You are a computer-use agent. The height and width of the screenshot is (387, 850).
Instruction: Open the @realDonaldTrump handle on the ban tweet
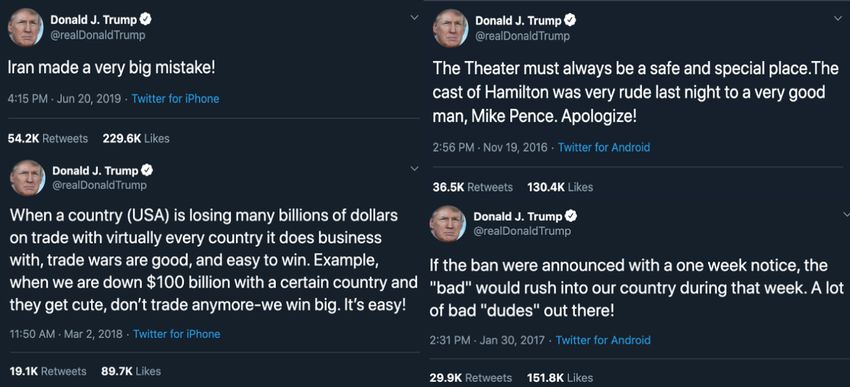pyautogui.click(x=522, y=231)
